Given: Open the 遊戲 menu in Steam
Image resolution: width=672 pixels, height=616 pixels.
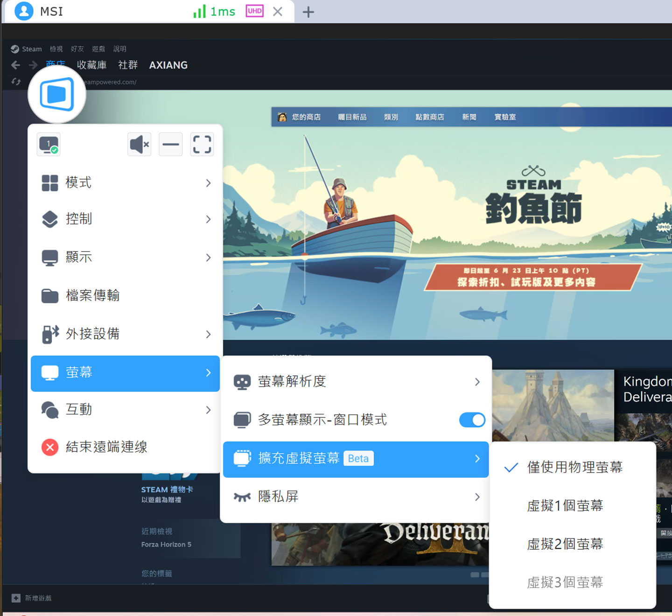Looking at the screenshot, I should click(98, 49).
